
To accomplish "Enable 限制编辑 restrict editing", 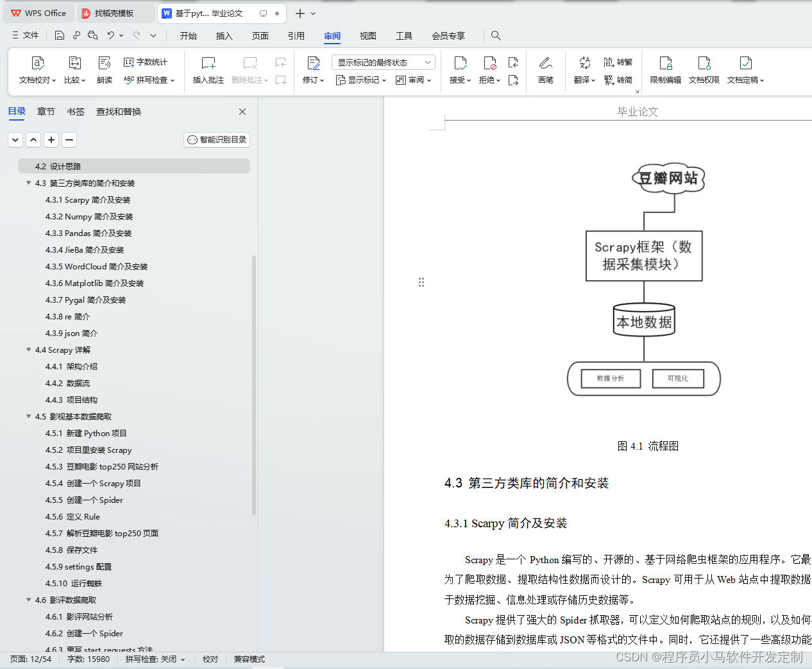I will (665, 71).
